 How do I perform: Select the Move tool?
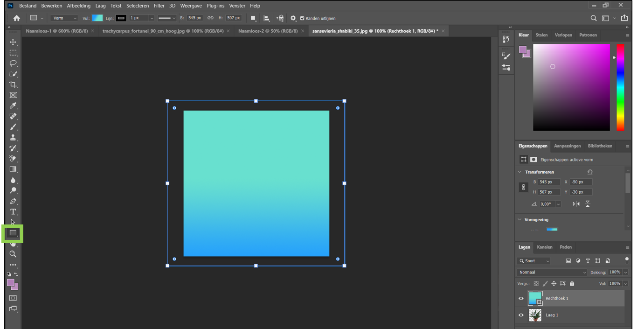[13, 42]
